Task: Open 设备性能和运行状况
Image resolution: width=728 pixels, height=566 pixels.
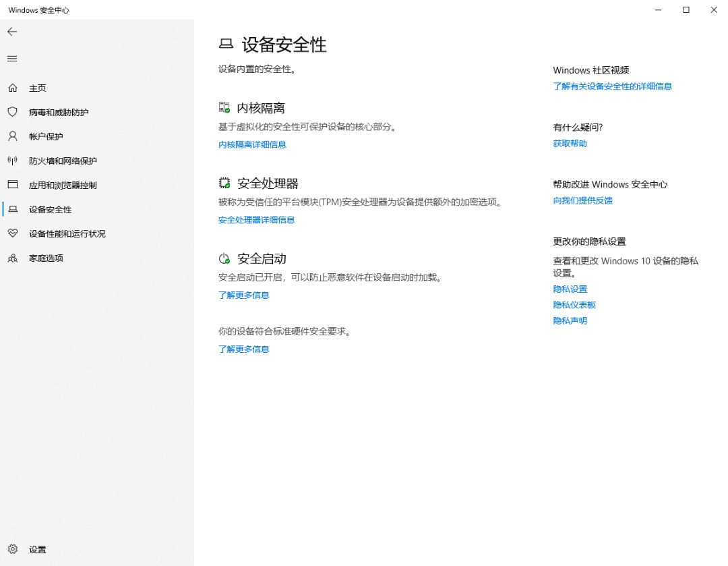Action: (67, 233)
